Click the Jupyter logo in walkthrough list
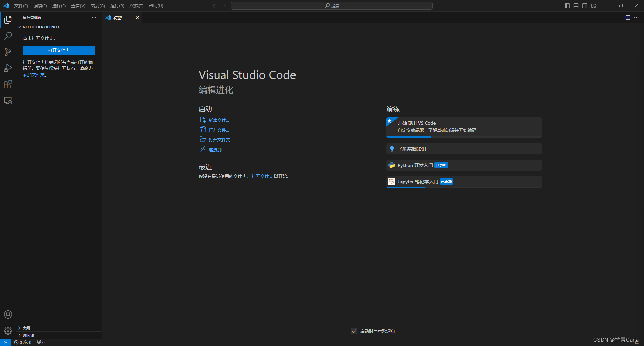Screen dimensions: 644x346 click(x=392, y=182)
